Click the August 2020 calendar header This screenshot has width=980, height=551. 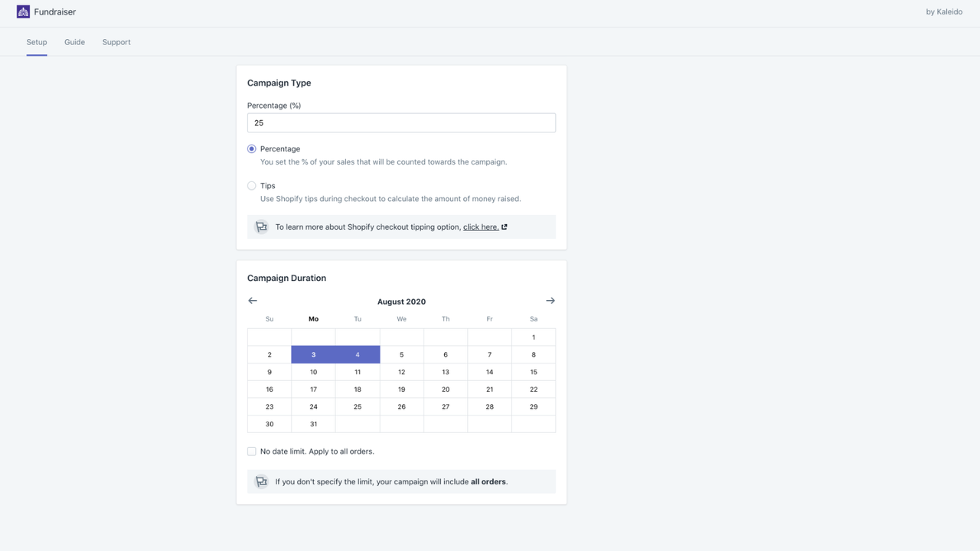[401, 302]
